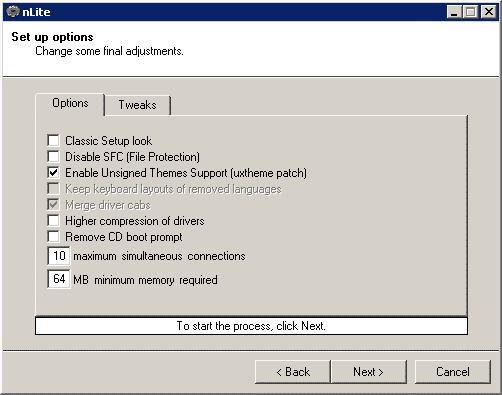This screenshot has width=502, height=395.
Task: Cancel the nLite wizard
Action: (453, 372)
